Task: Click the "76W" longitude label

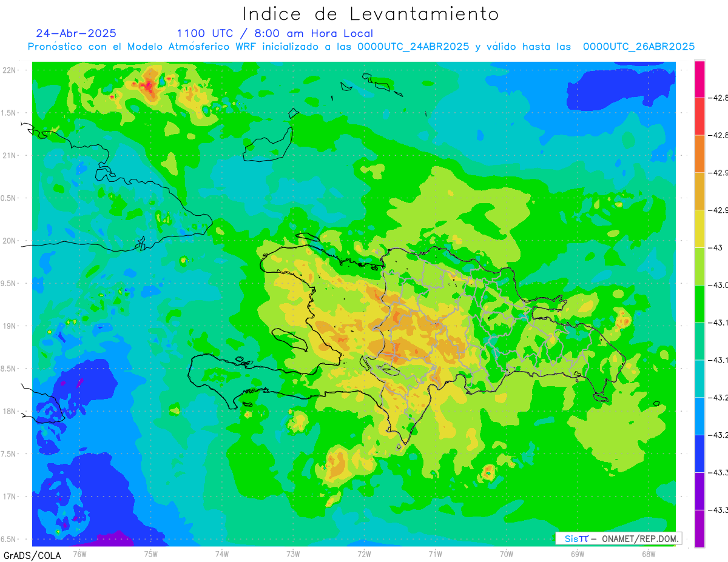Action: coord(79,554)
